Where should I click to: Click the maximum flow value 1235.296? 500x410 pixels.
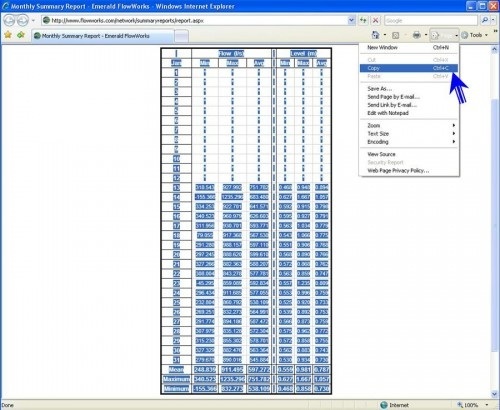pyautogui.click(x=232, y=379)
